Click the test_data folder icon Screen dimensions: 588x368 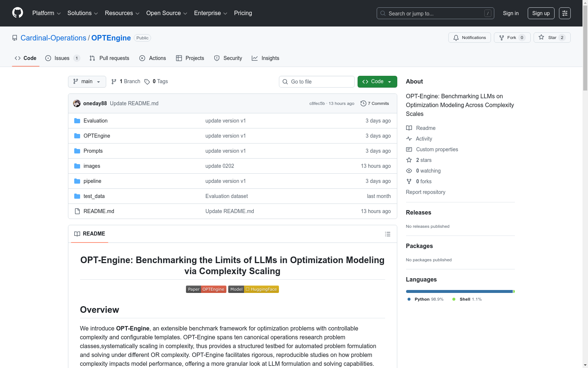point(77,196)
